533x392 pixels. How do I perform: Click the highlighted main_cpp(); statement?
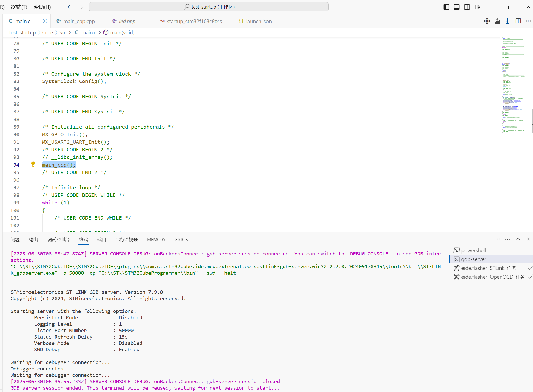tap(59, 165)
